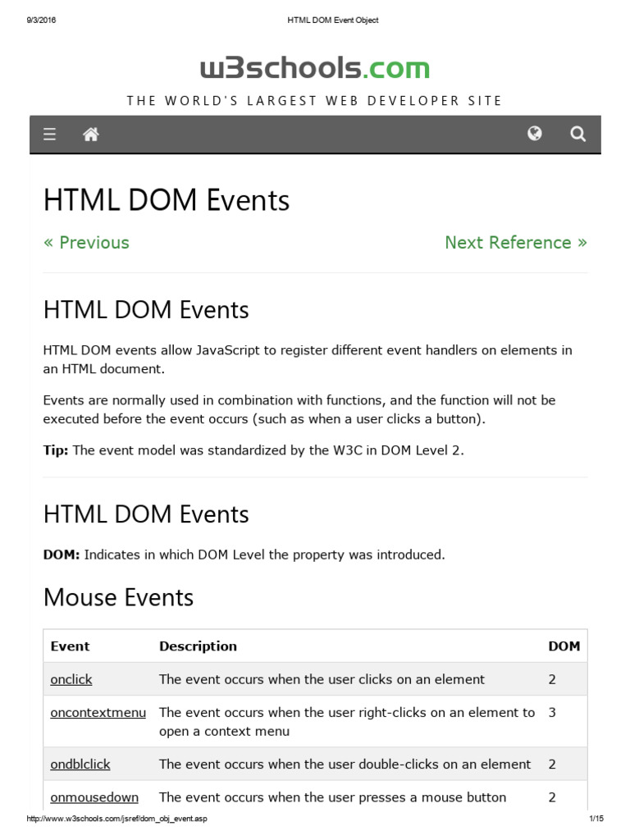The height and width of the screenshot is (840, 630).
Task: Click paragraph starting 'HTML DOM events allow JavaScript'
Action: 308,359
